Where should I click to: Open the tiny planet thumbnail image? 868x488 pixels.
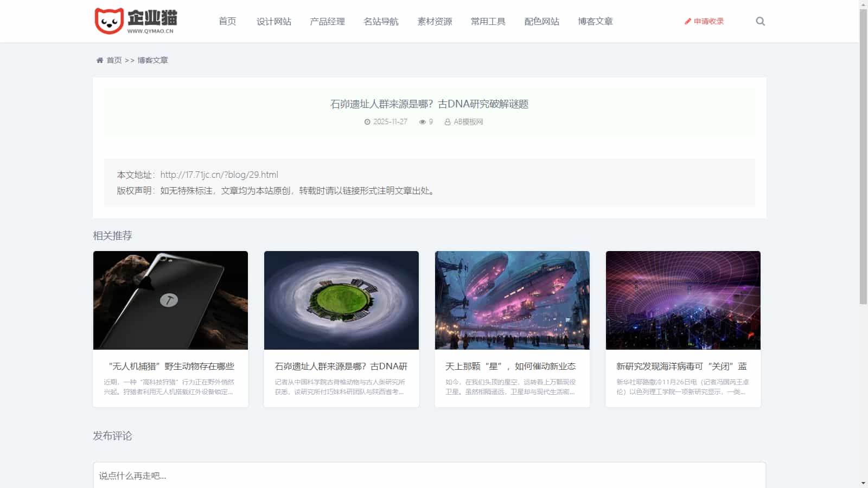341,300
